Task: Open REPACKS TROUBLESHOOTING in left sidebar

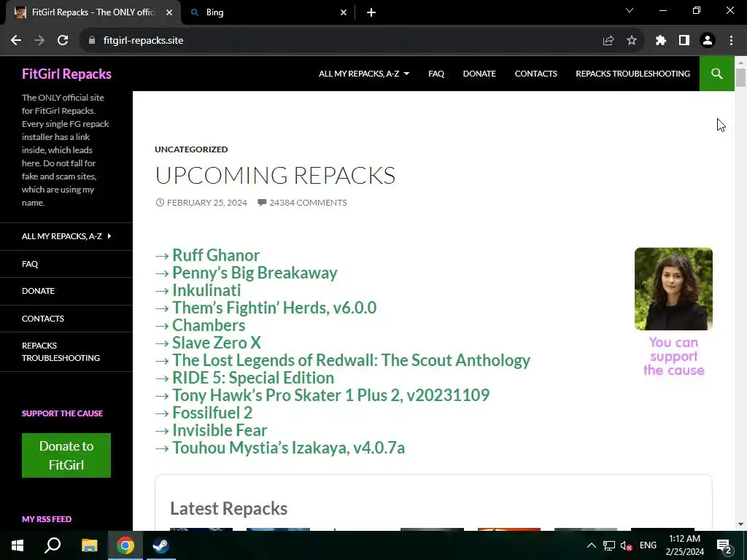Action: [x=61, y=351]
